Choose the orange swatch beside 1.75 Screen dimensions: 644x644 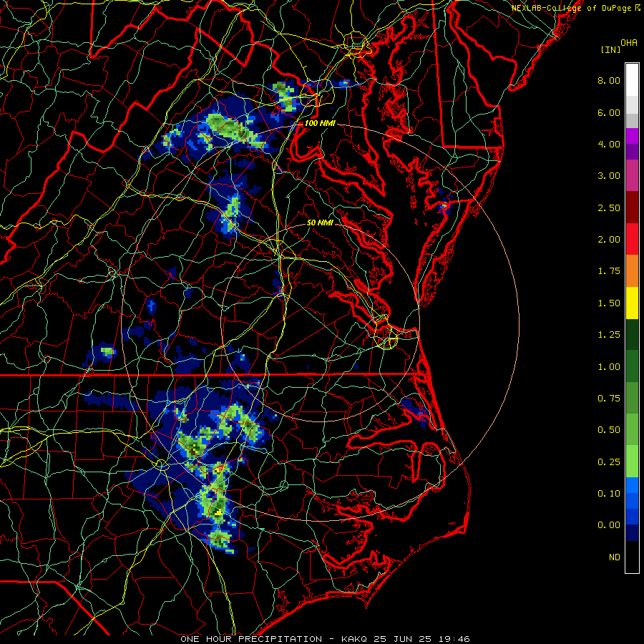[632, 270]
